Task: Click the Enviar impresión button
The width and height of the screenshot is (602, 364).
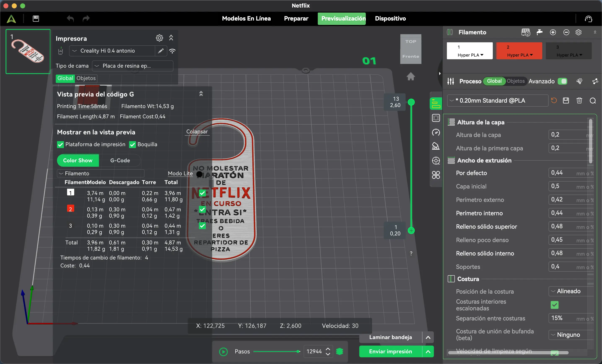Action: click(391, 352)
